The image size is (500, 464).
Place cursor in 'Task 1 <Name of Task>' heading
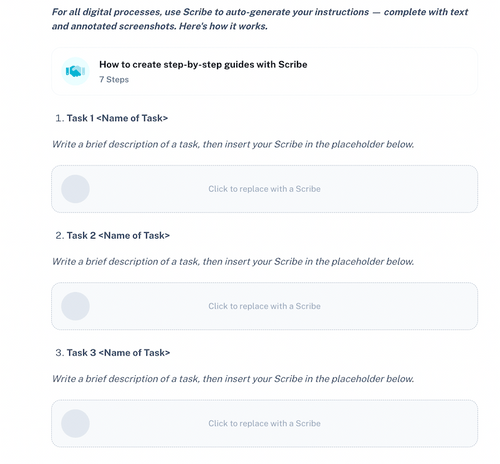click(x=117, y=118)
